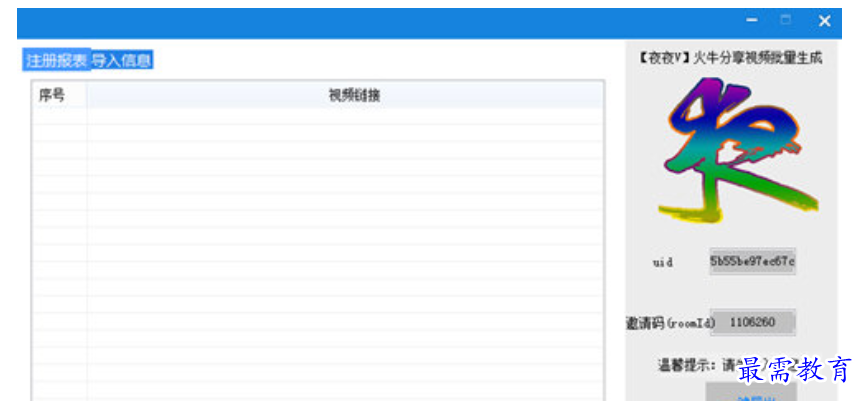Viewport: 860px width, 401px height.
Task: Click the 序号 column header
Action: [59, 95]
